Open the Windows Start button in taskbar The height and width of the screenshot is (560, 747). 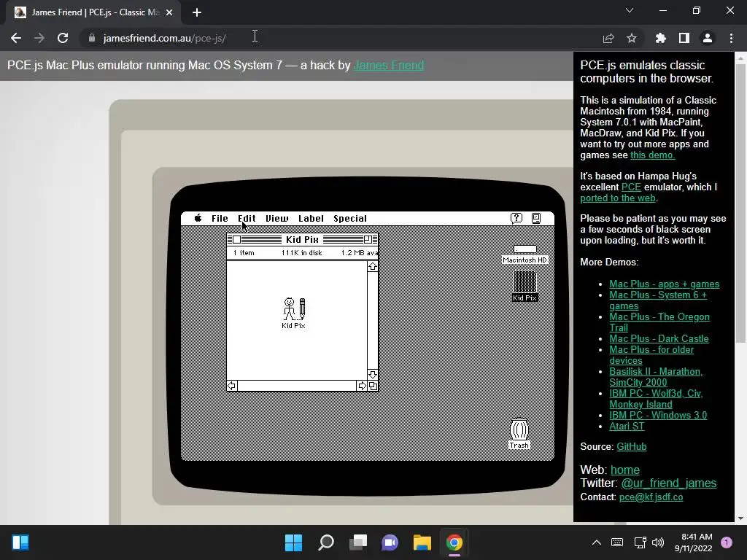coord(293,542)
